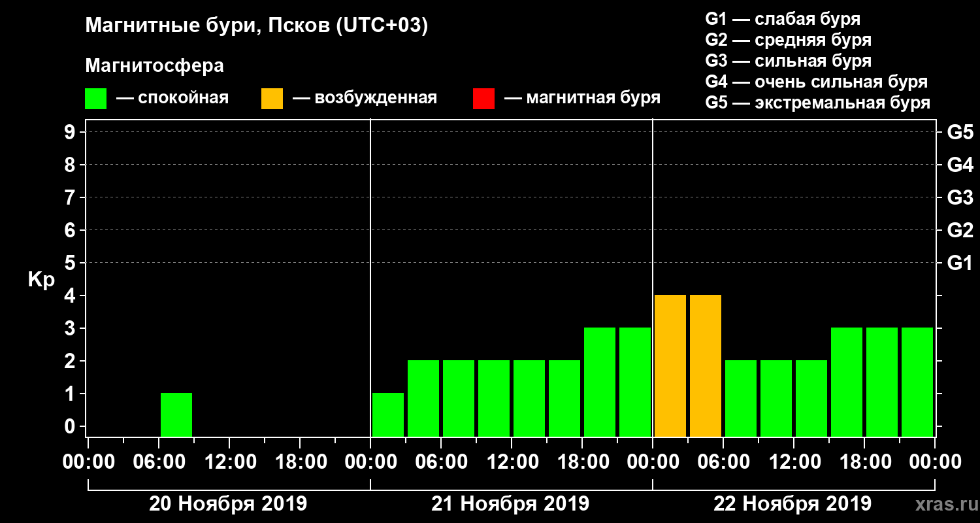Click '06:00' time label under 21 Ноября
The height and width of the screenshot is (523, 980).
[x=440, y=462]
